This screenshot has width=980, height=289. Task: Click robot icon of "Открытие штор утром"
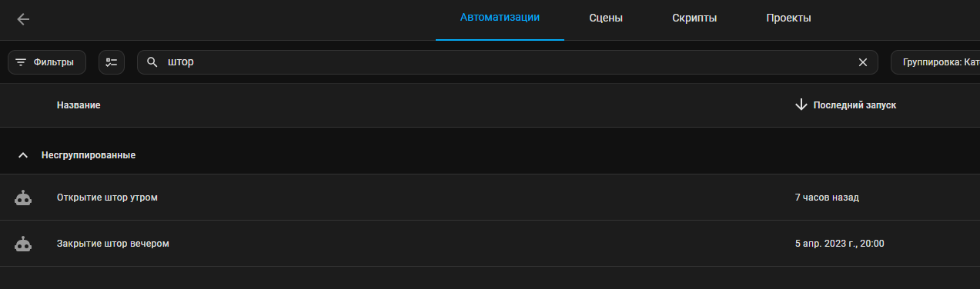tap(23, 198)
